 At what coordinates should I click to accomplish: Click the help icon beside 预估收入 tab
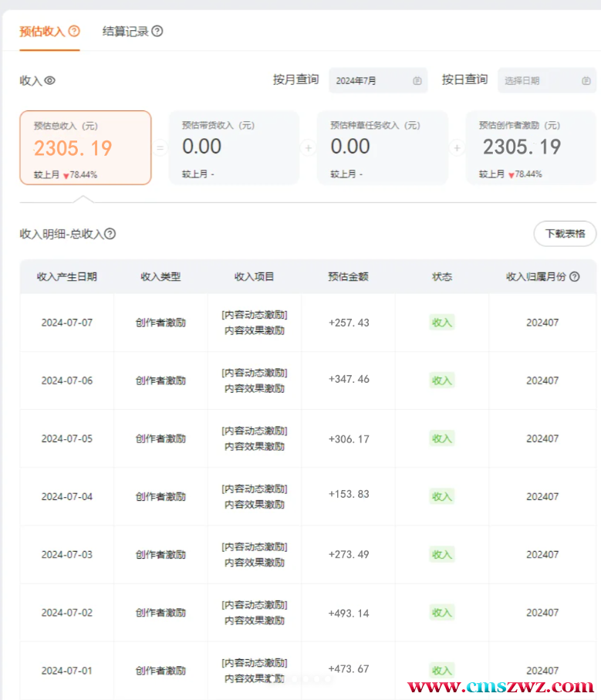74,32
